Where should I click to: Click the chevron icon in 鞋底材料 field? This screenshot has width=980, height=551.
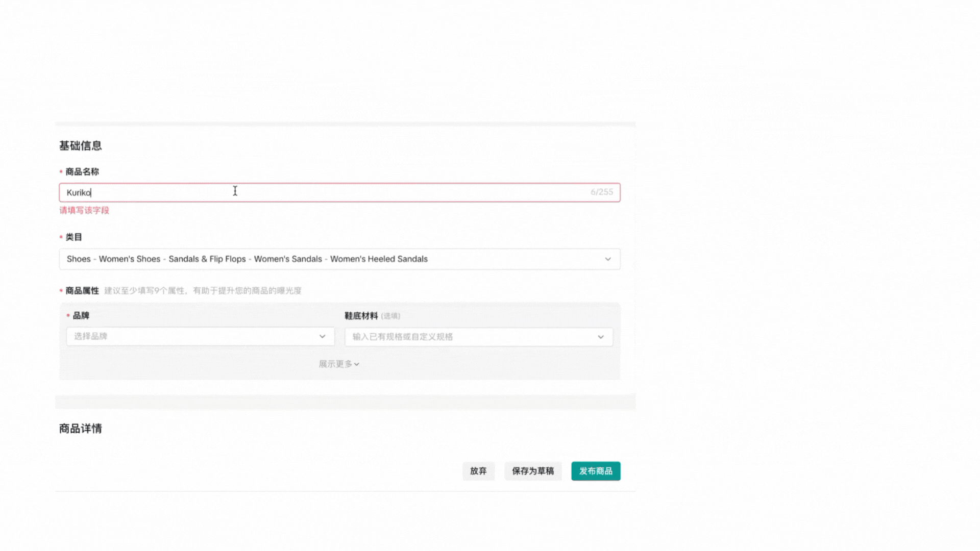601,337
